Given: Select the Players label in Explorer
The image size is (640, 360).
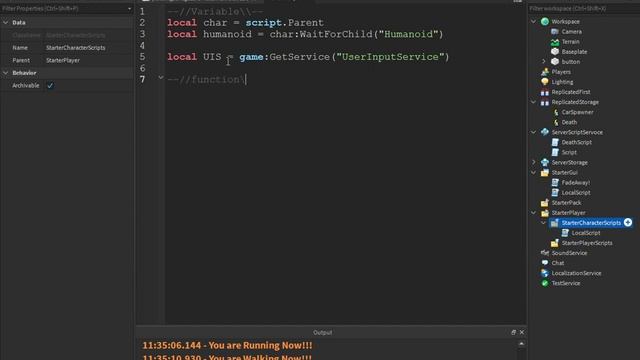Looking at the screenshot, I should [x=561, y=72].
